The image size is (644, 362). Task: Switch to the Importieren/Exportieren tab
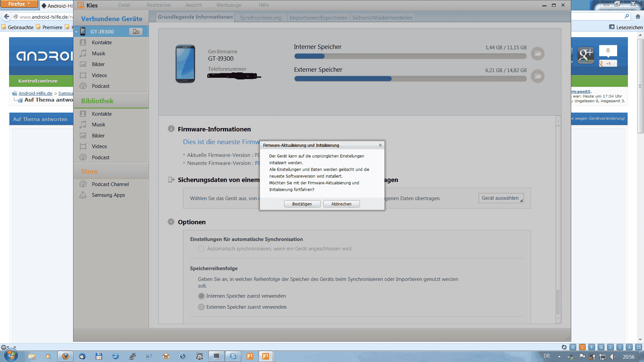(318, 18)
